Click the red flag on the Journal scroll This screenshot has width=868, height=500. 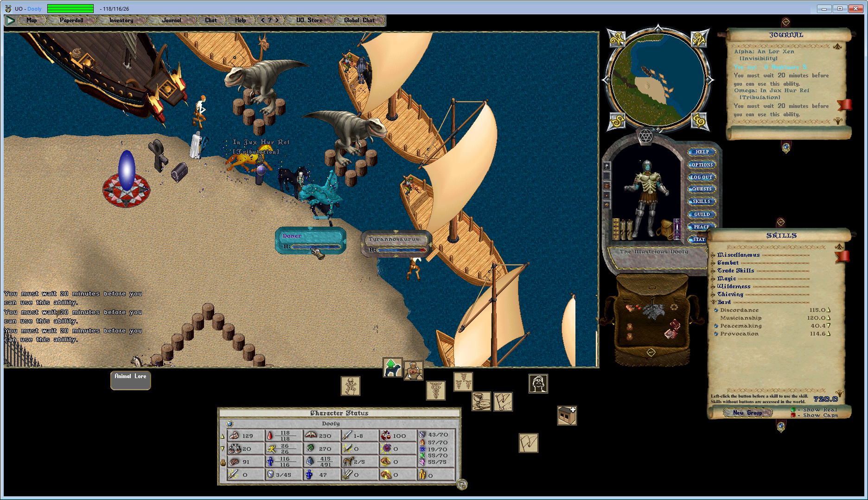pyautogui.click(x=845, y=104)
